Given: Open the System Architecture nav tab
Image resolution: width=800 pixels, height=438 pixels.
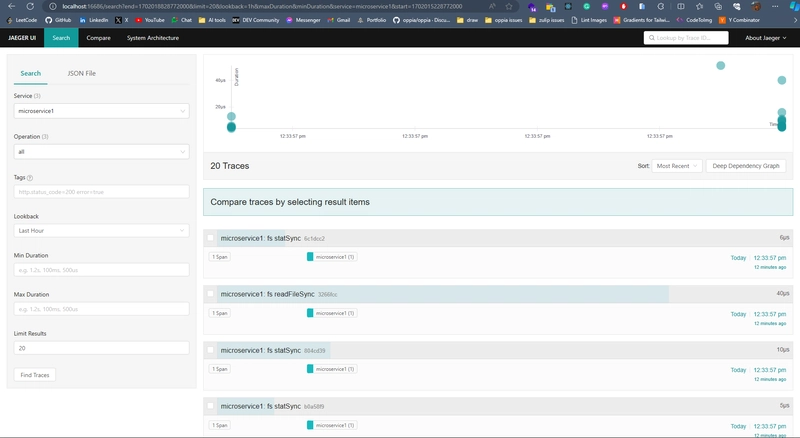Looking at the screenshot, I should click(x=153, y=38).
